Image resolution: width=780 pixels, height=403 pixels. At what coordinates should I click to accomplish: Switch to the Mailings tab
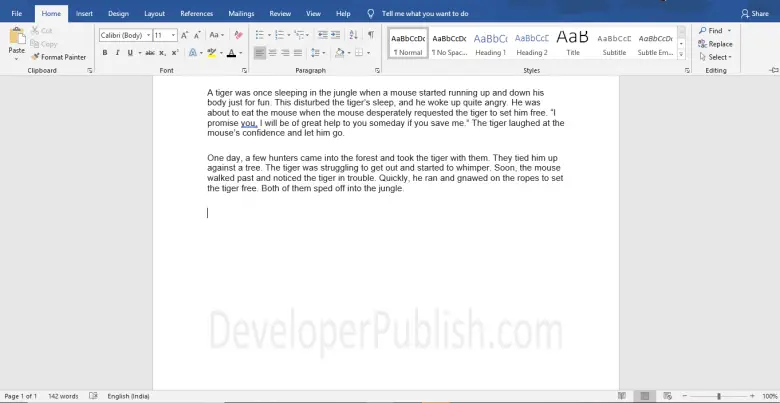(x=241, y=13)
